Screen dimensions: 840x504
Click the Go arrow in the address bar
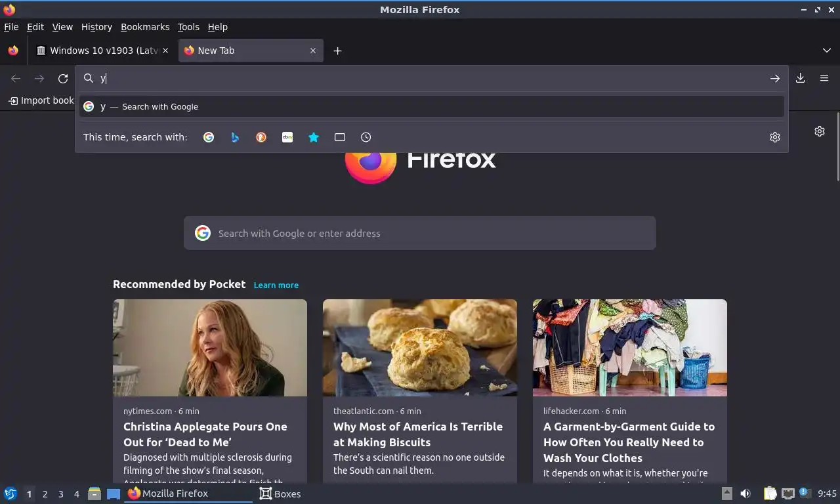pos(775,78)
